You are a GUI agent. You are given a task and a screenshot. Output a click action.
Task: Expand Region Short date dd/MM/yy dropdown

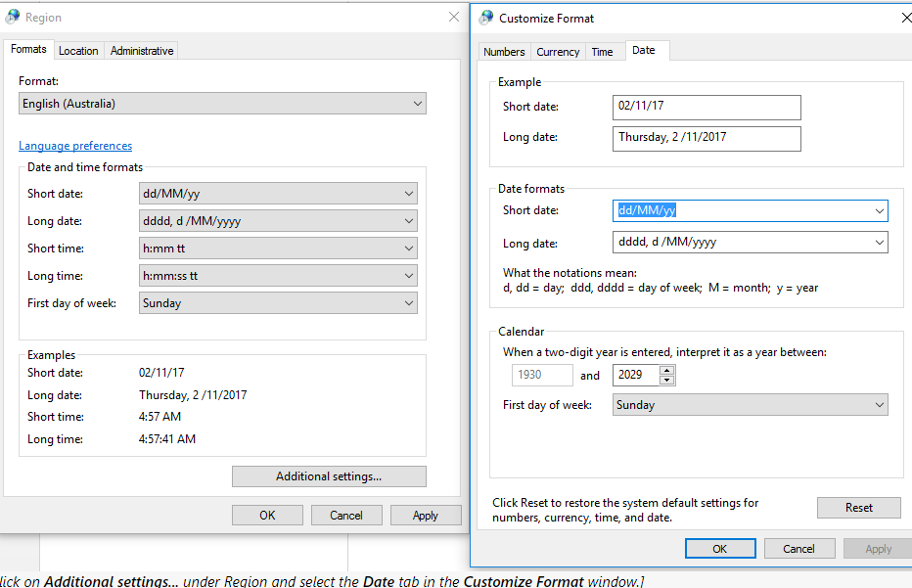pos(278,194)
